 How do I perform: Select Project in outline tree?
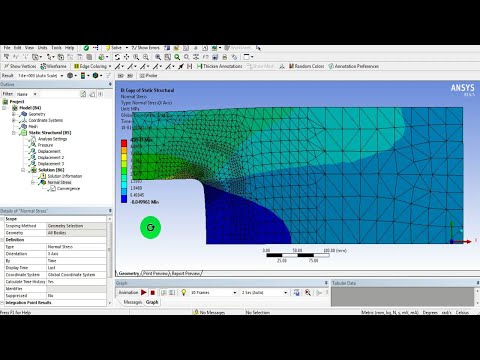pyautogui.click(x=17, y=102)
